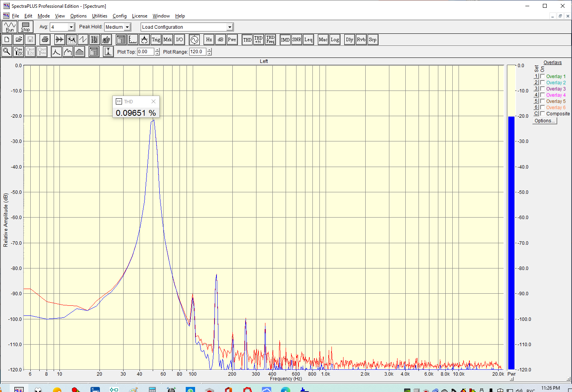
Task: Open the spectrogram view icon
Action: coord(94,40)
